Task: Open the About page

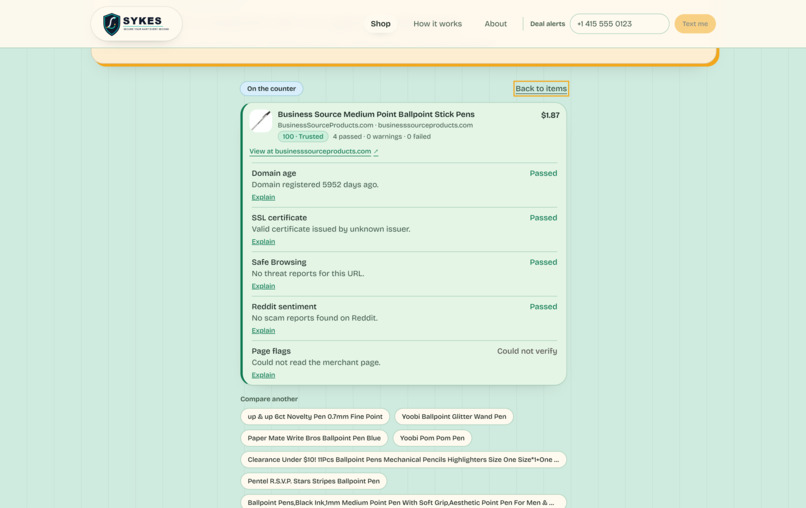Action: pos(496,24)
